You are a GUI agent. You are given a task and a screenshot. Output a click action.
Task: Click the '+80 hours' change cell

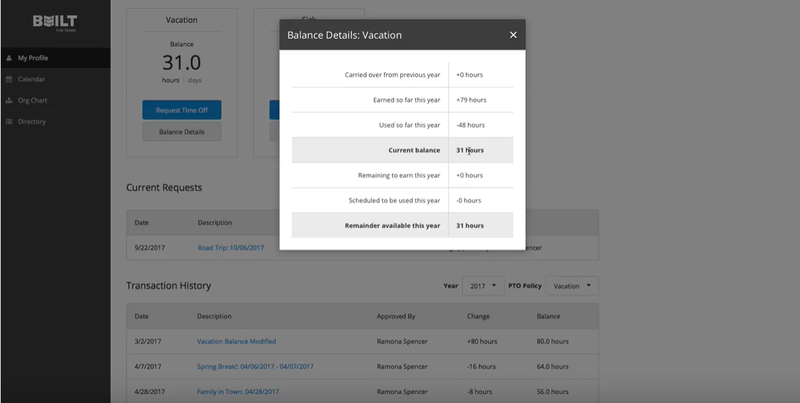click(482, 341)
